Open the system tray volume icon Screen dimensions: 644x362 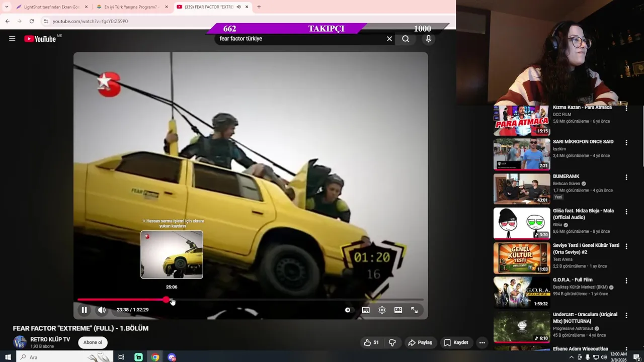(603, 357)
